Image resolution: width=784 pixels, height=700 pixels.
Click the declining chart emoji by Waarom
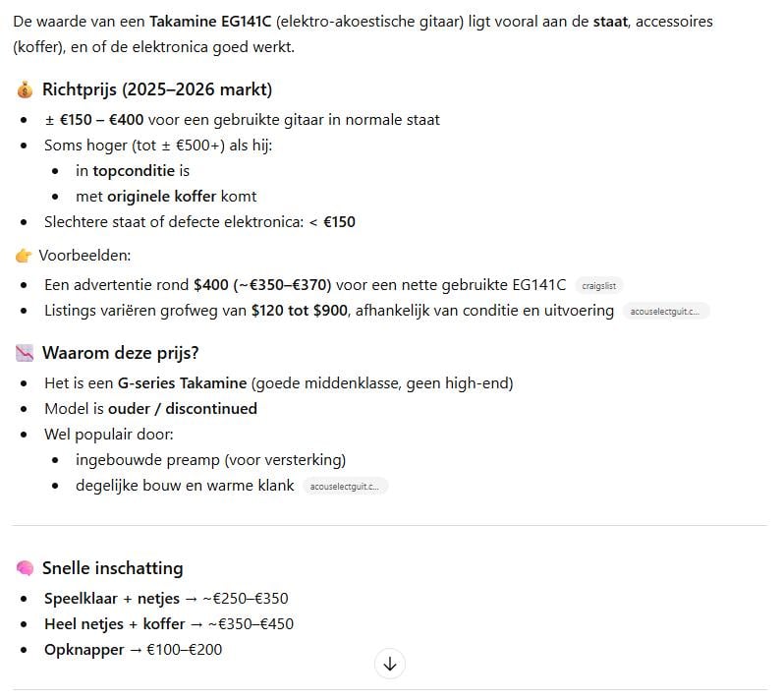pyautogui.click(x=26, y=353)
